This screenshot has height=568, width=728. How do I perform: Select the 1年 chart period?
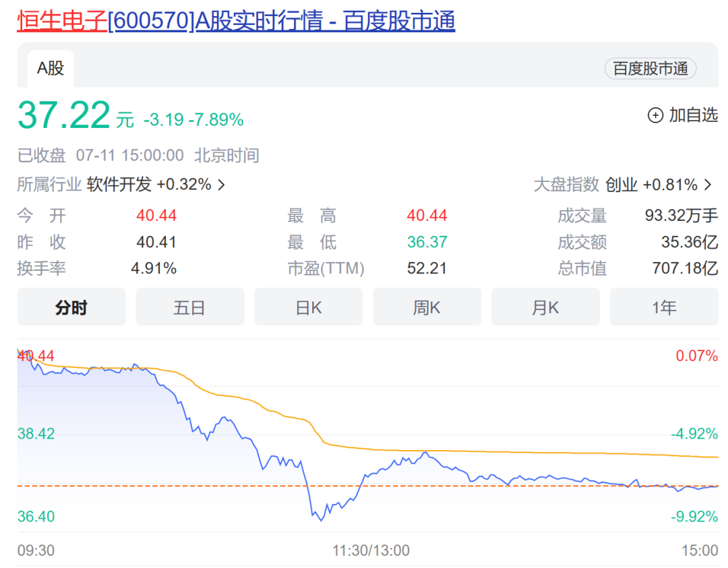pyautogui.click(x=664, y=307)
